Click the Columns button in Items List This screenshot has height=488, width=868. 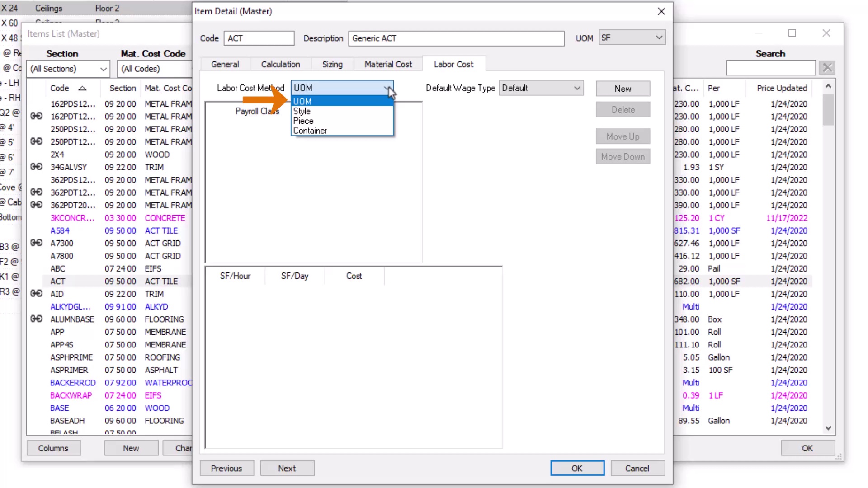tap(53, 448)
